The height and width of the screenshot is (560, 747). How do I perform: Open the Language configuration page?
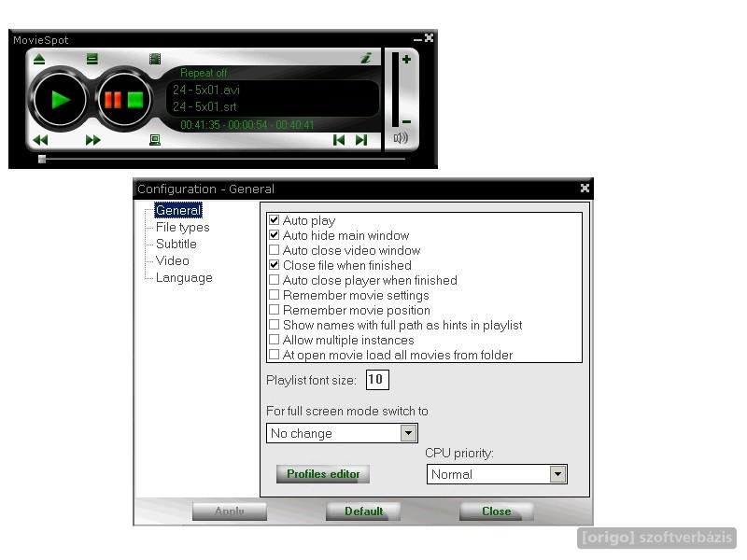(x=184, y=277)
